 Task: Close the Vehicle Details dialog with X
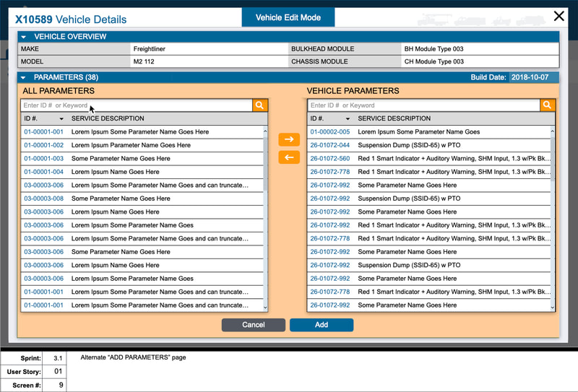pyautogui.click(x=558, y=16)
